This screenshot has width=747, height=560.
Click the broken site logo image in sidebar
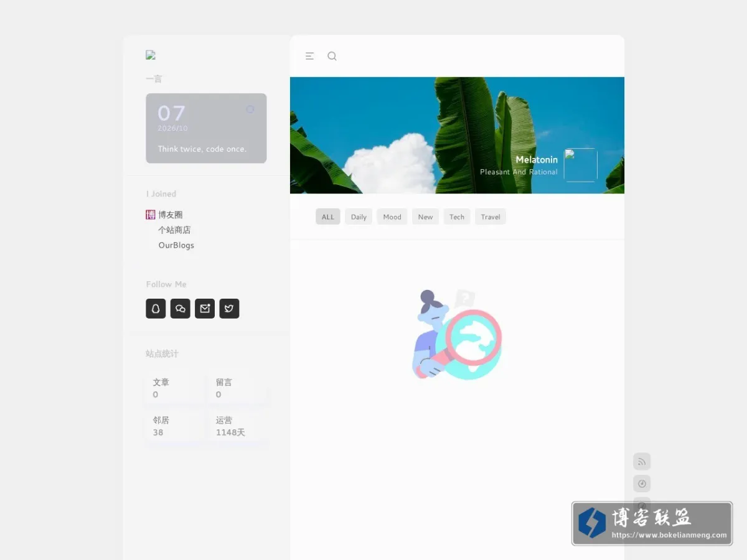pos(151,55)
